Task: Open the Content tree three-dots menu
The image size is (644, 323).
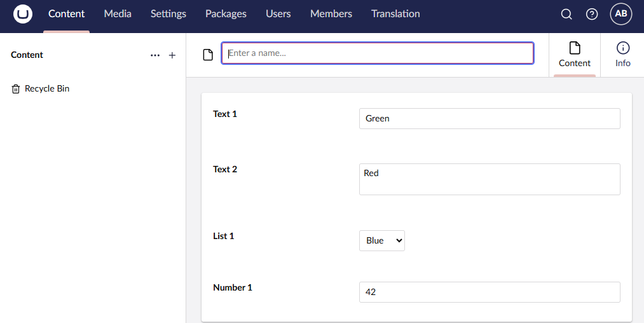Action: (155, 55)
